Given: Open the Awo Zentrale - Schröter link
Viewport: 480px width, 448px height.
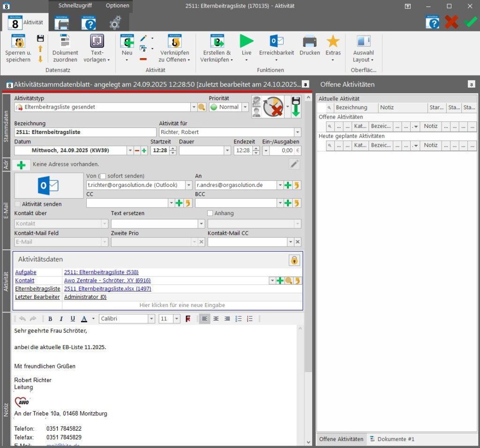Looking at the screenshot, I should coord(107,281).
